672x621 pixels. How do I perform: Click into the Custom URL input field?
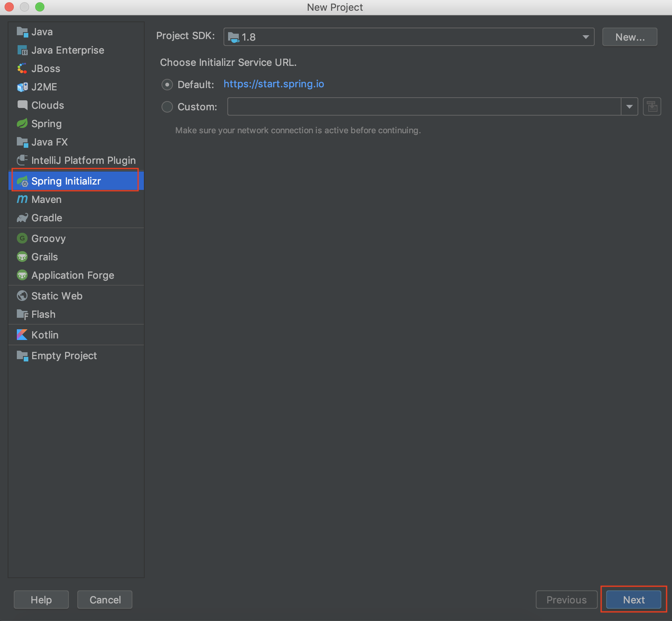424,107
